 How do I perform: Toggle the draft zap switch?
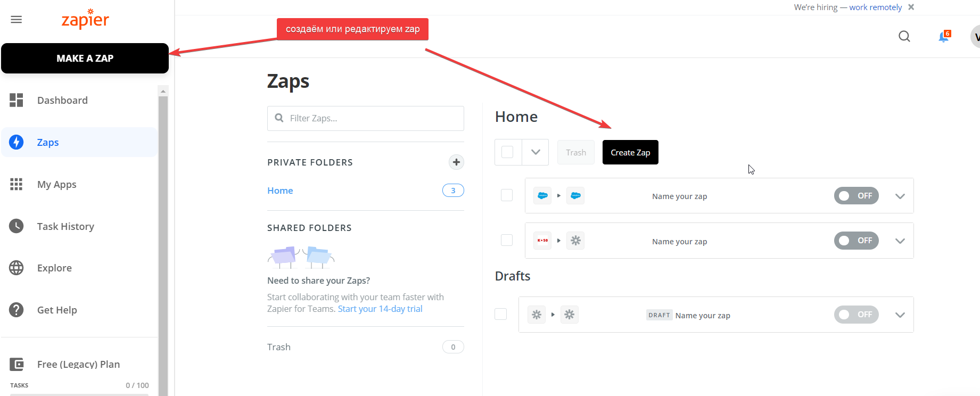click(856, 315)
